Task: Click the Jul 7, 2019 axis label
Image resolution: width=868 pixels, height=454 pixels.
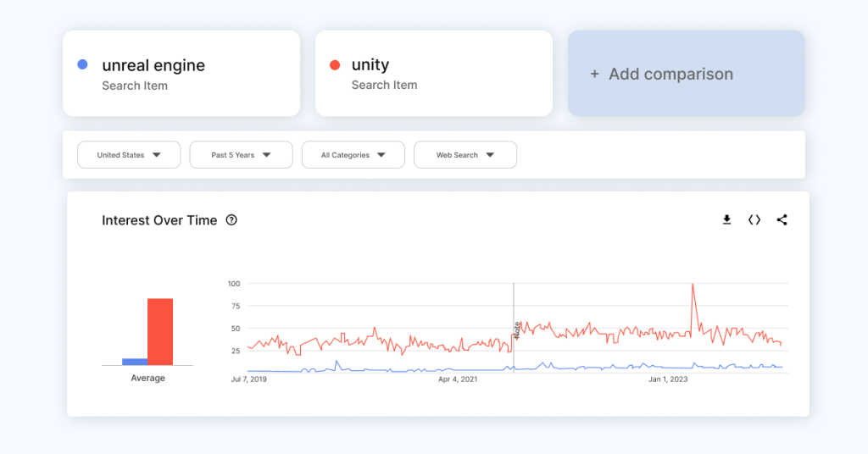Action: (249, 379)
